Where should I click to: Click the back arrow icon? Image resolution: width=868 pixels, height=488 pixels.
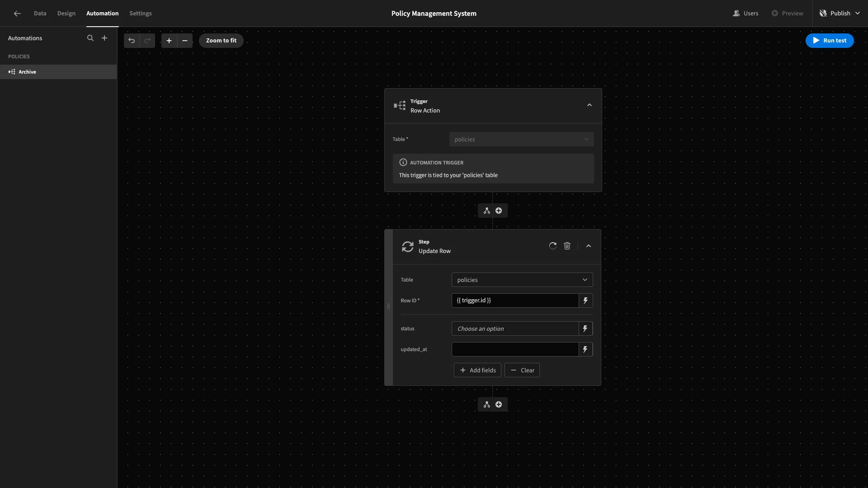(x=17, y=14)
